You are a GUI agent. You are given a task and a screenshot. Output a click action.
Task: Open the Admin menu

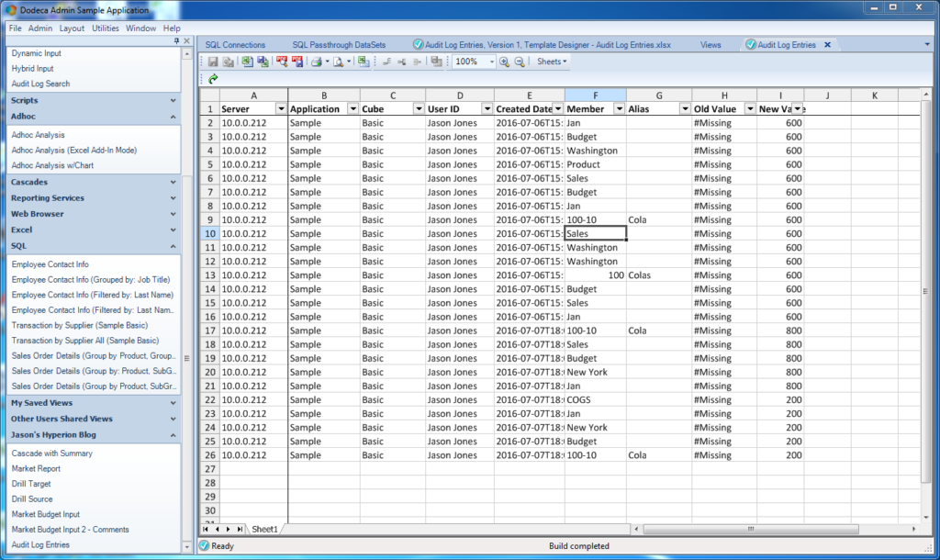click(40, 28)
